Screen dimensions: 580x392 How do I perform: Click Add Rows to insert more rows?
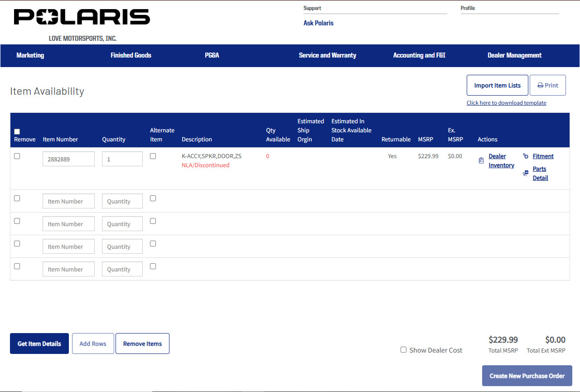click(92, 343)
